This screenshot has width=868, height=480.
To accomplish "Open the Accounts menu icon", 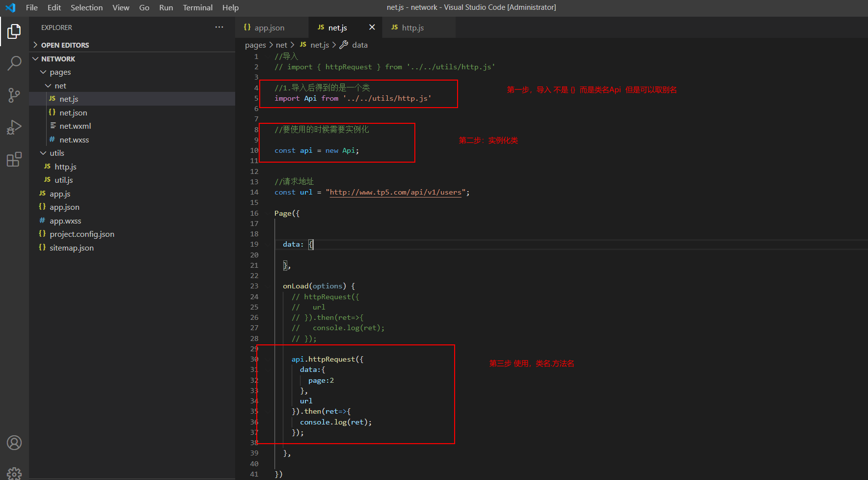I will tap(14, 443).
